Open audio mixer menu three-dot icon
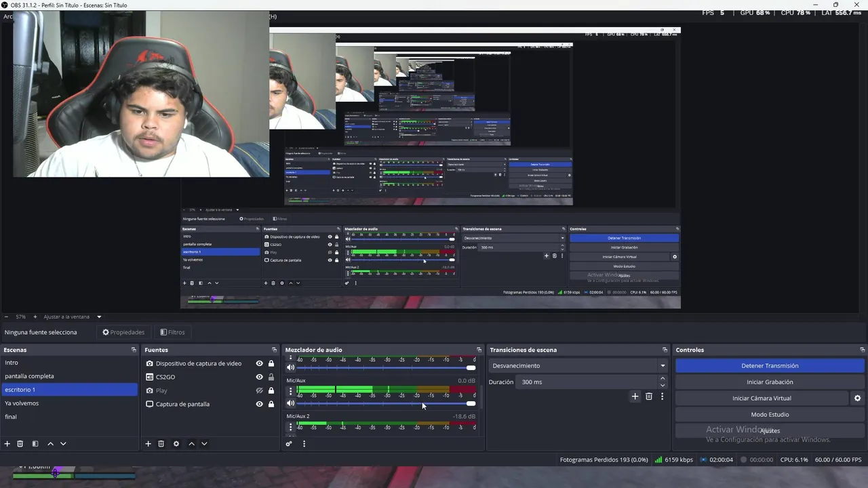 [304, 444]
